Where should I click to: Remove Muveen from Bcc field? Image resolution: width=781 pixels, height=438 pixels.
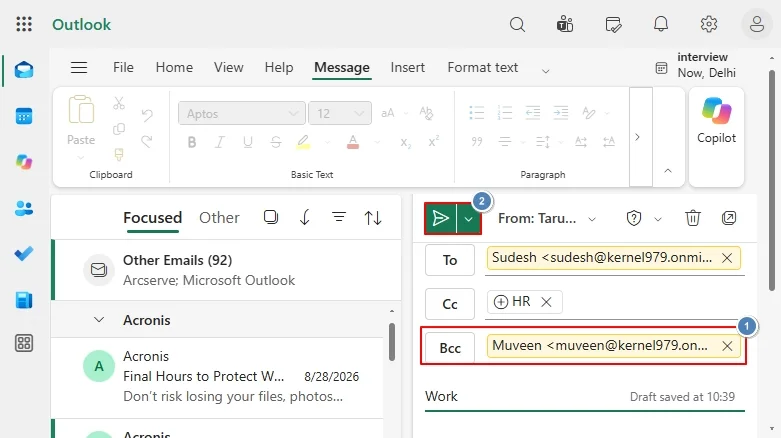pyautogui.click(x=727, y=346)
